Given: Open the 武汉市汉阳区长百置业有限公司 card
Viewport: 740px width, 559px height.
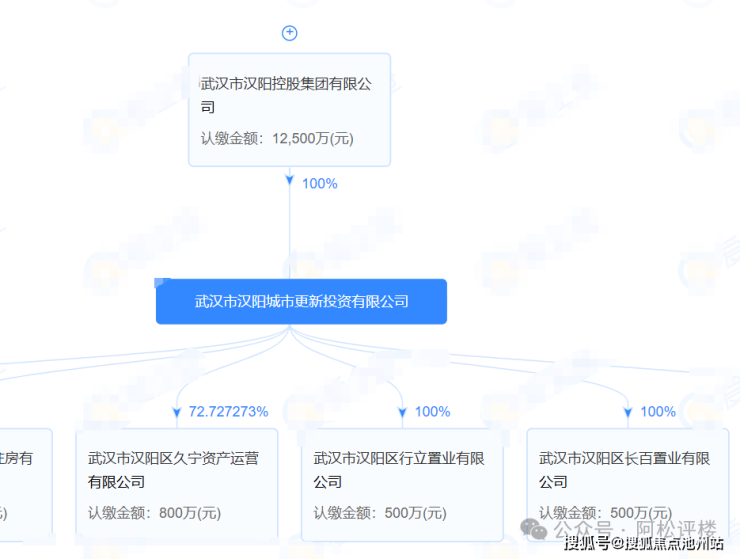Looking at the screenshot, I should pos(628,484).
